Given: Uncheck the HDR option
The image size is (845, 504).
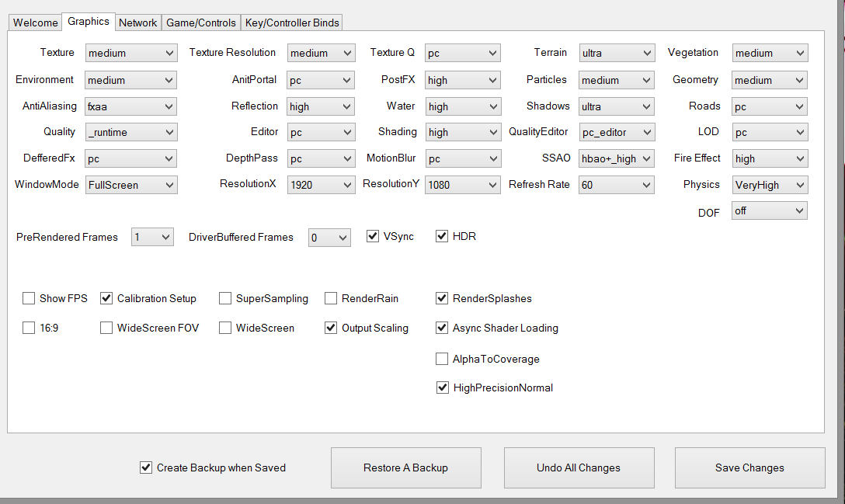Looking at the screenshot, I should (x=442, y=236).
